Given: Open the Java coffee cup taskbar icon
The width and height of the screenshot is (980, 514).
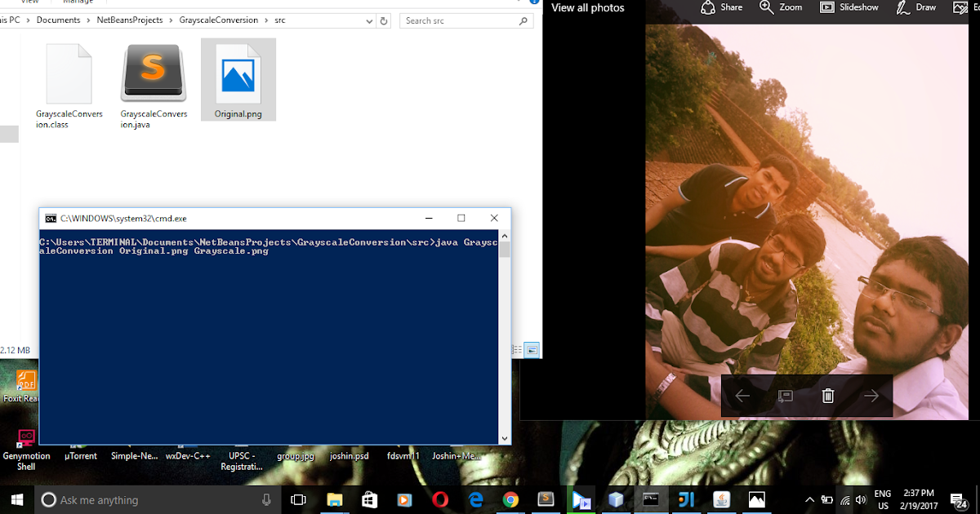Looking at the screenshot, I should tap(721, 499).
